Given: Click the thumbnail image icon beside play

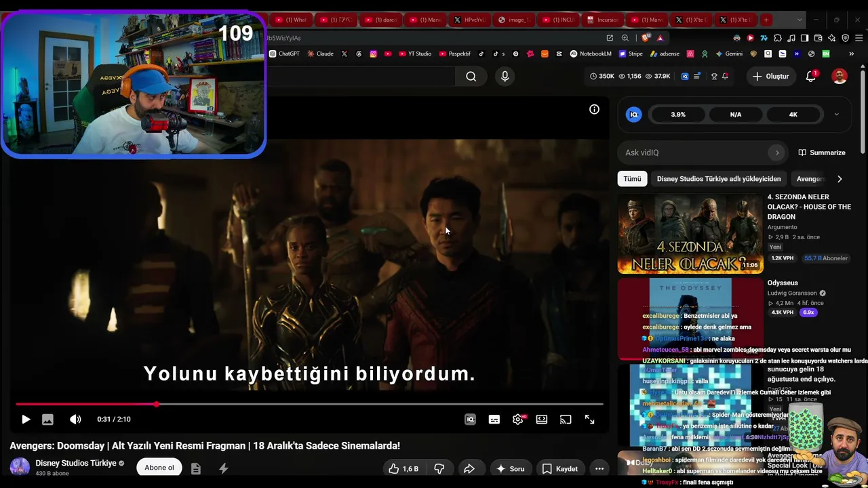Looking at the screenshot, I should click(47, 420).
